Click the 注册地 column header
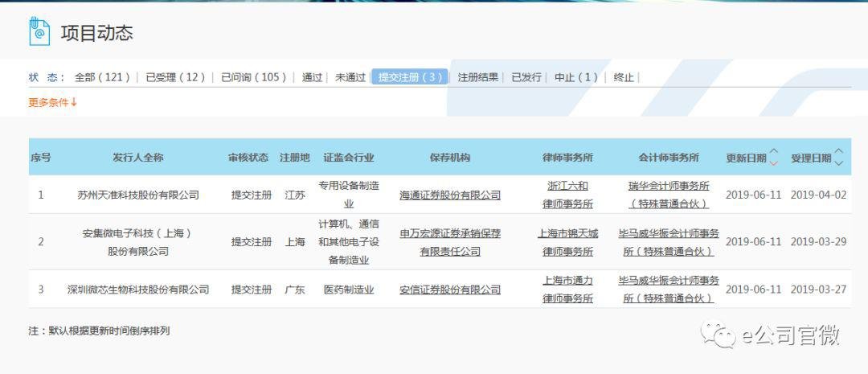 [295, 158]
